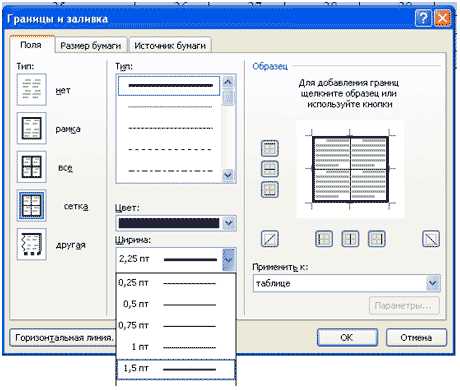This screenshot has height=390, width=460.
Task: Select the dashed line style
Action: [x=169, y=149]
